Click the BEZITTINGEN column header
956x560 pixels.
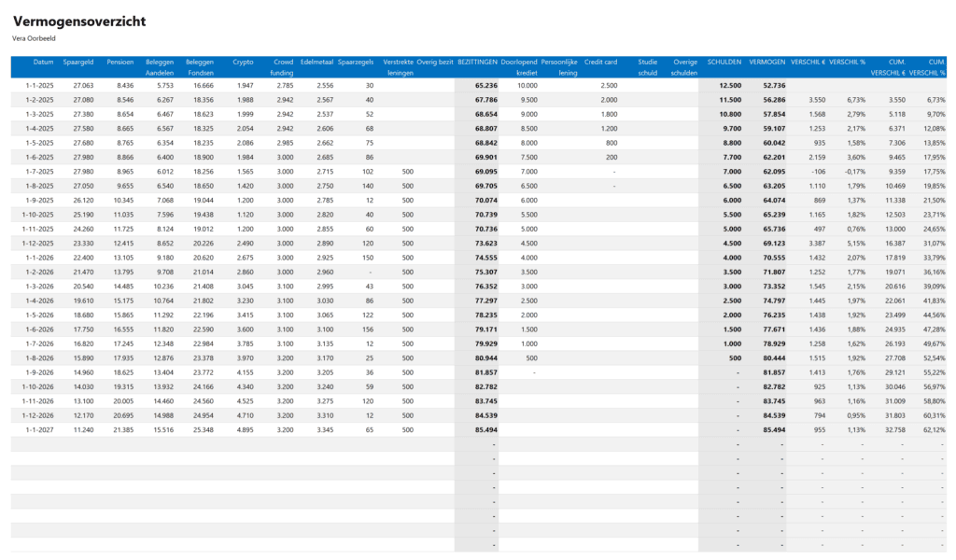coord(476,62)
